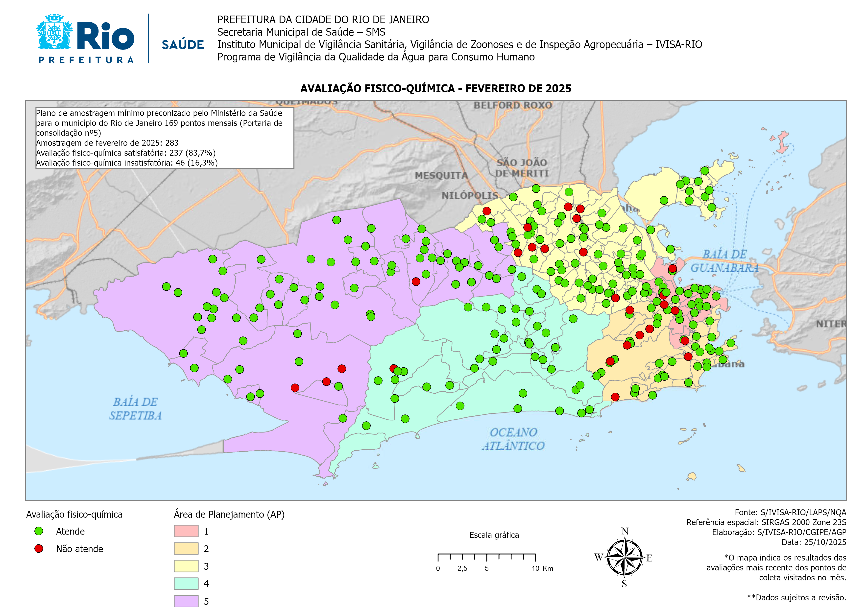The width and height of the screenshot is (868, 614).
Task: Select the yellow AP 3 legend swatch
Action: 186,566
